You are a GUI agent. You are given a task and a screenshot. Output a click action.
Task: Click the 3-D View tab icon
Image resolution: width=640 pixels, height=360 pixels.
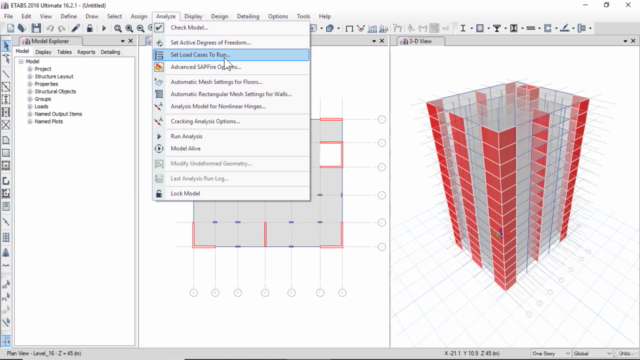click(x=404, y=41)
